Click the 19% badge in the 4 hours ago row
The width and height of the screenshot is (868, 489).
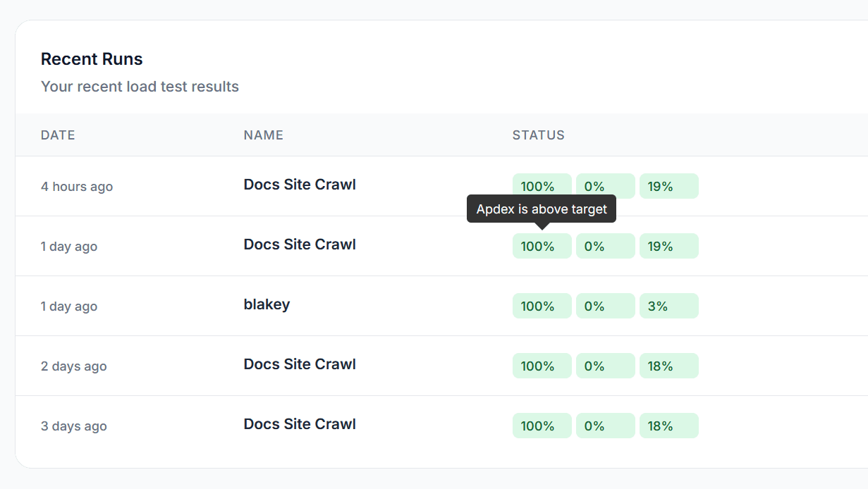pos(668,186)
